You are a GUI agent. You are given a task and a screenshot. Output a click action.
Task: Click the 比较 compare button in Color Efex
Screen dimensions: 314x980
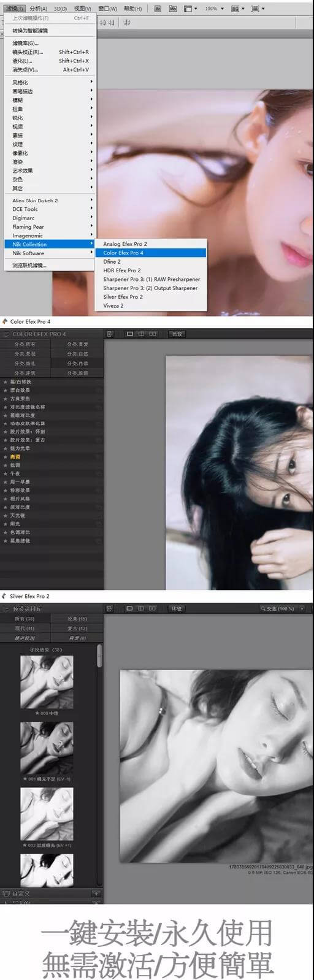[x=177, y=334]
